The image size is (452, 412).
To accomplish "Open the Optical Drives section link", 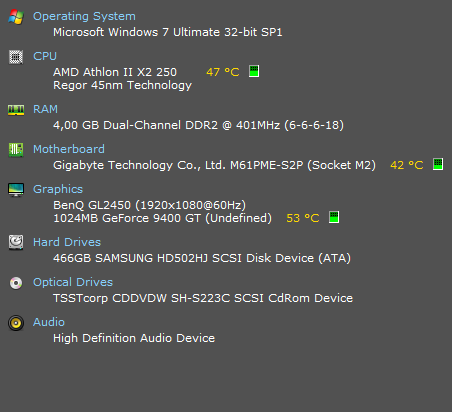I will click(73, 282).
